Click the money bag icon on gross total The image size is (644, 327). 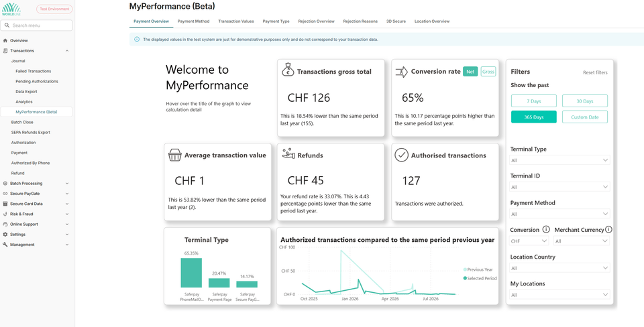coord(288,69)
